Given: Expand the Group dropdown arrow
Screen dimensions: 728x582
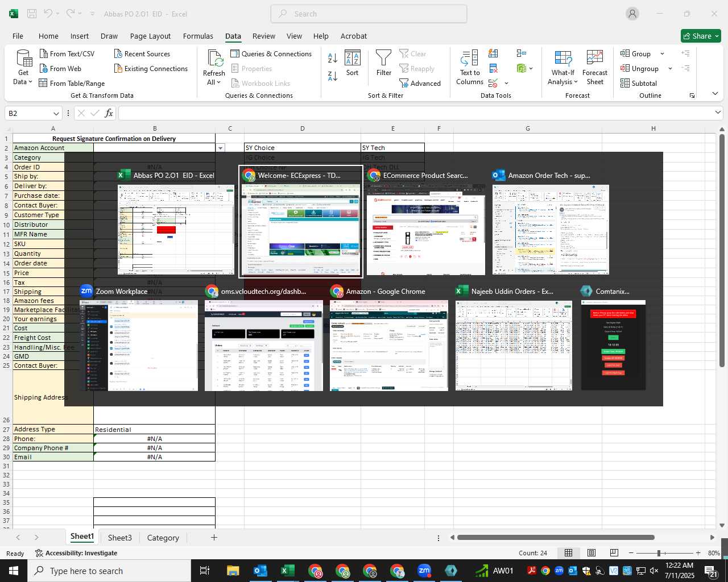Looking at the screenshot, I should point(662,54).
